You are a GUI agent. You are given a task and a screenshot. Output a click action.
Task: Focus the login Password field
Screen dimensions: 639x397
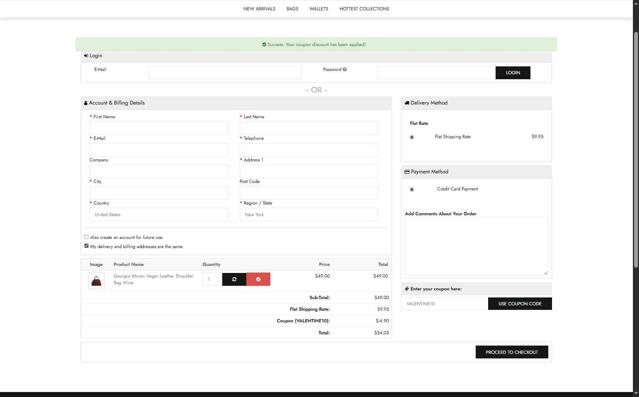click(x=436, y=73)
